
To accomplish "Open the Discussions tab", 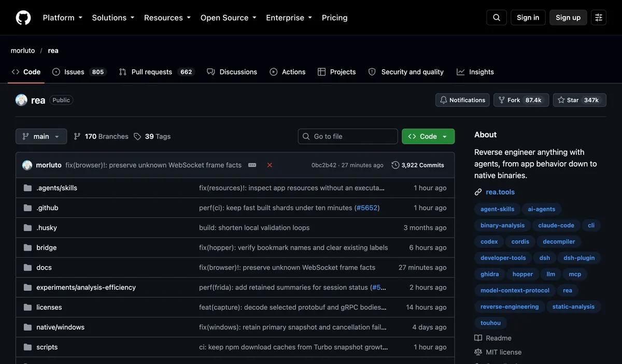I will point(232,72).
